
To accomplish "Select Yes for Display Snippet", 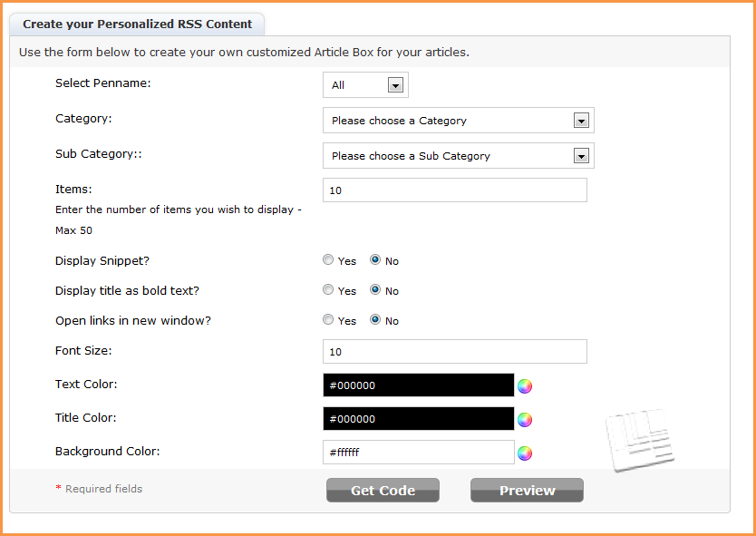I will tap(328, 260).
